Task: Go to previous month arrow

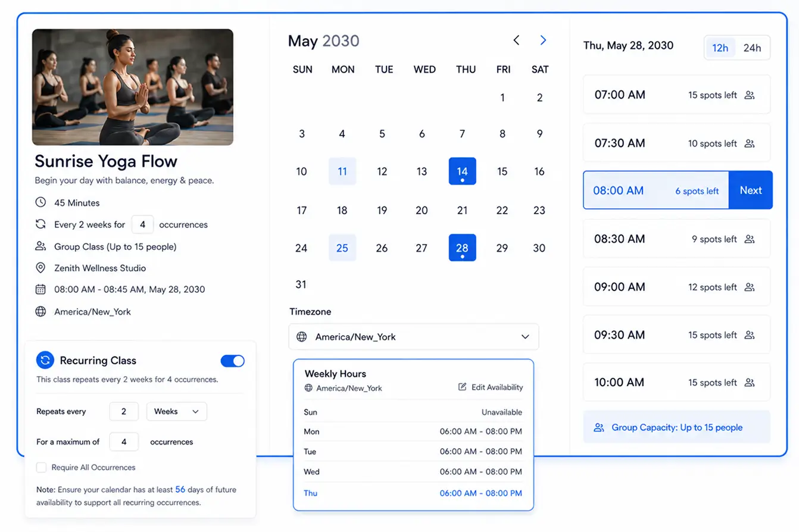Action: [516, 40]
